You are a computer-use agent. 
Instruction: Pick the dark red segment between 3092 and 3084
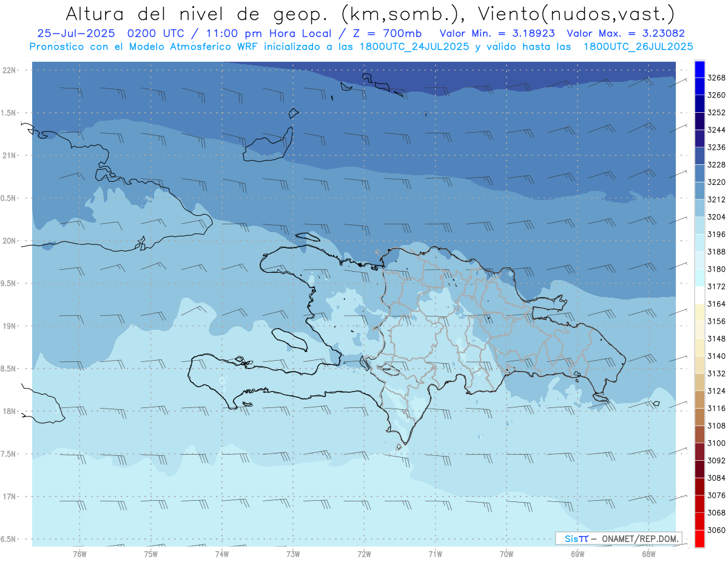point(699,469)
